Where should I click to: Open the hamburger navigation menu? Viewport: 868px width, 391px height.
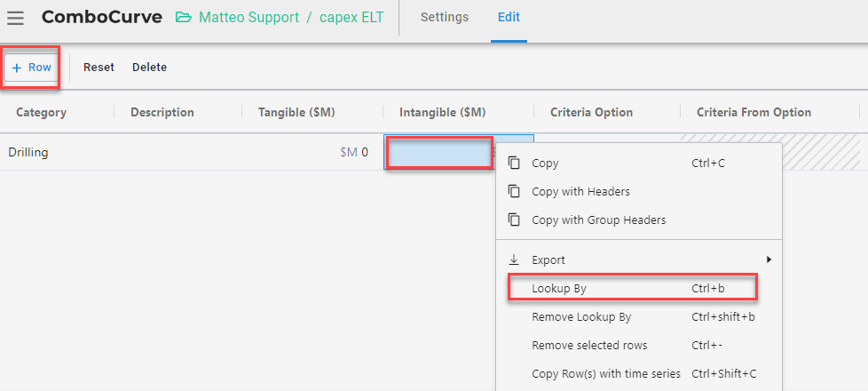(x=15, y=18)
